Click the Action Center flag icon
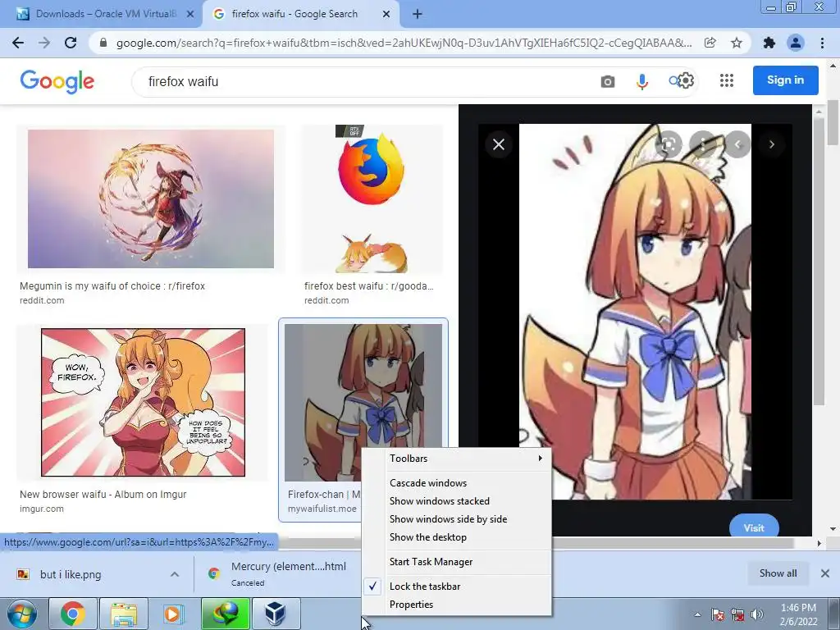This screenshot has width=840, height=630. pyautogui.click(x=718, y=614)
